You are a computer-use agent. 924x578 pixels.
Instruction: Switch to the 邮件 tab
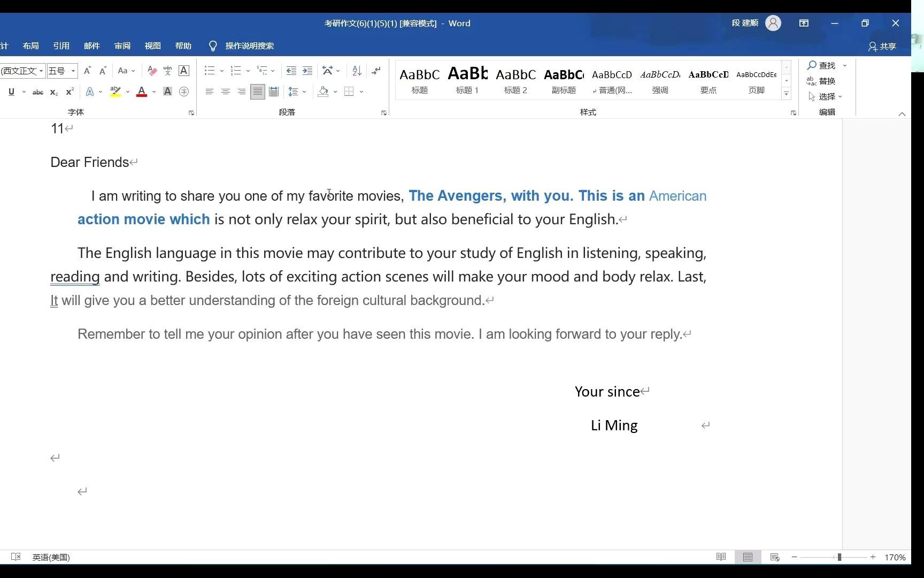click(x=92, y=46)
